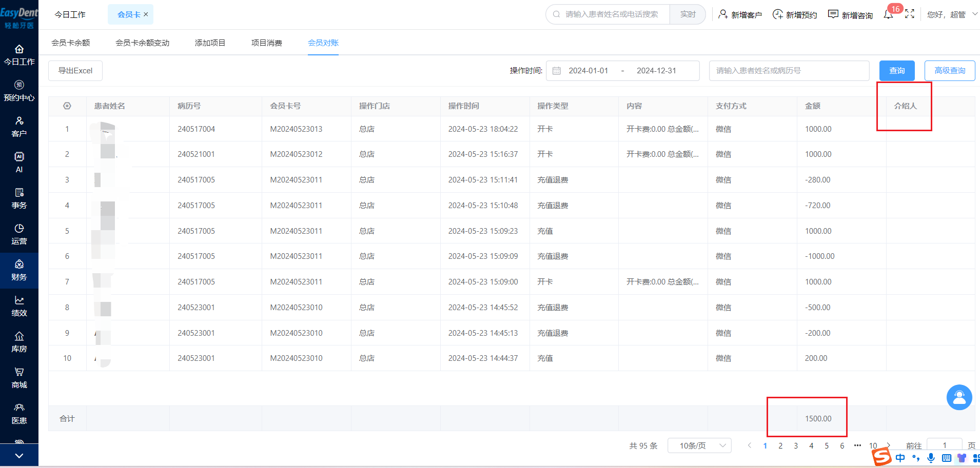Switch to the 会员卡余额变动 sub-tab
The image size is (980, 468).
pos(143,43)
